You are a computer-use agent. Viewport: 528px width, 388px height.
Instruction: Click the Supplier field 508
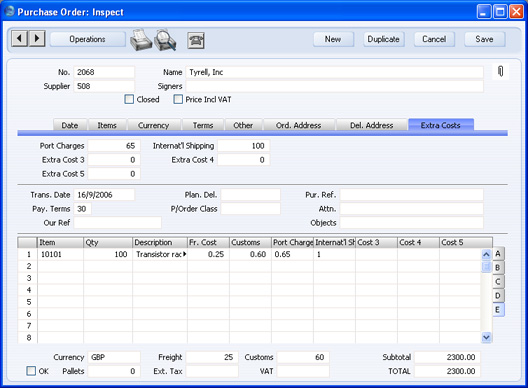[x=104, y=86]
